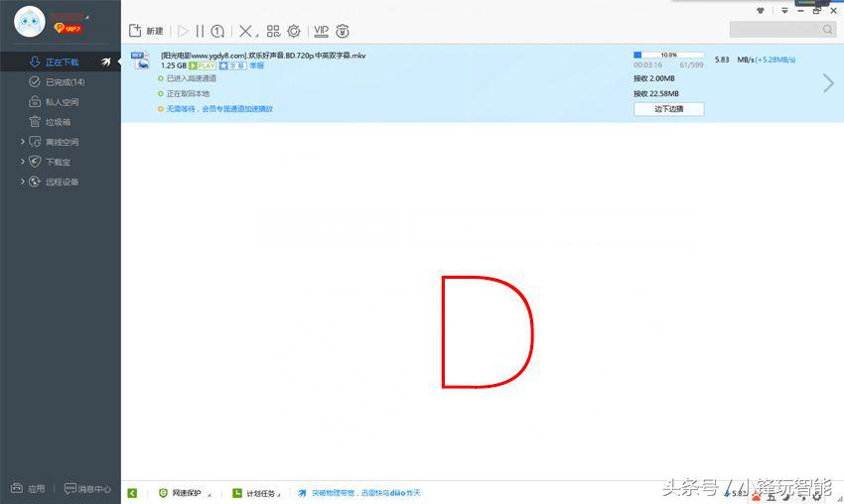Click the 私人空间 lock icon
Screen dimensions: 844x504
coord(35,101)
